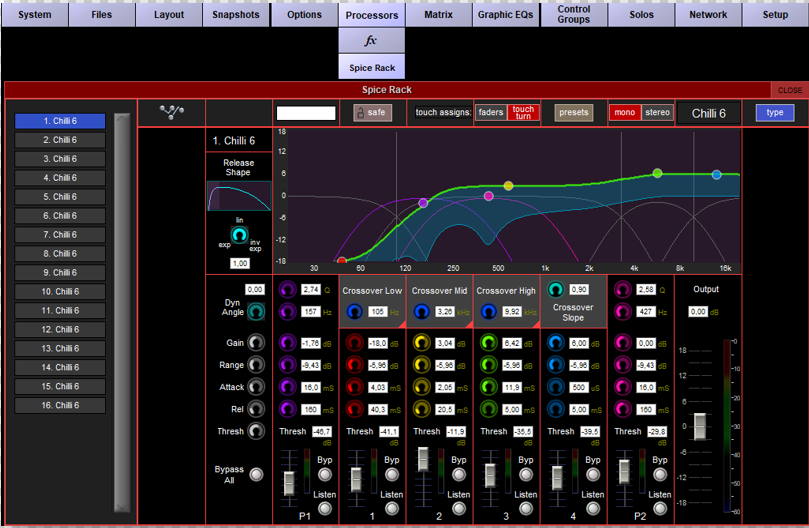Switch to mono mode
This screenshot has height=528, width=809.
tap(625, 113)
